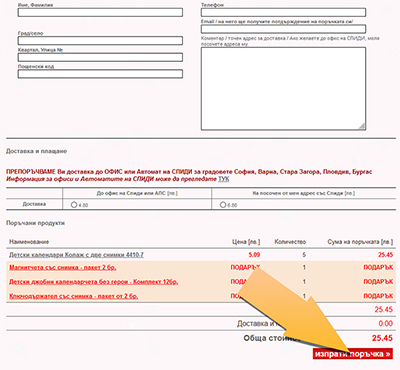Focus the Email input field
Screen dimensions: 400x370
point(283,29)
